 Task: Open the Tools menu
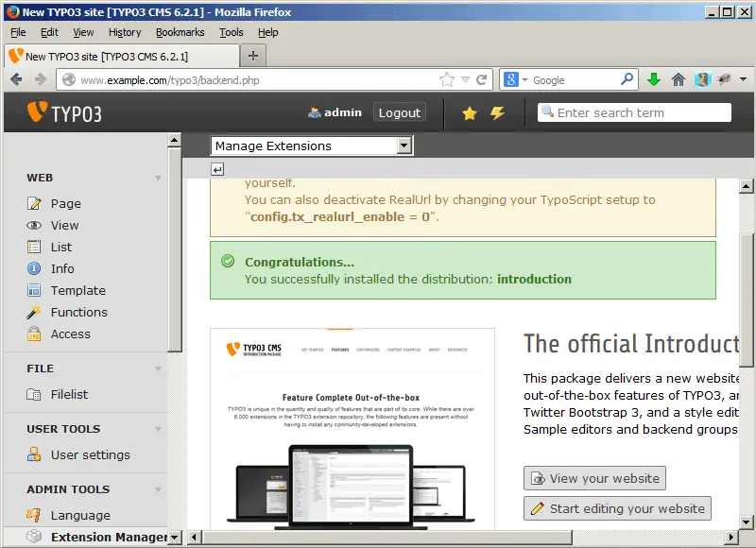pyautogui.click(x=231, y=32)
